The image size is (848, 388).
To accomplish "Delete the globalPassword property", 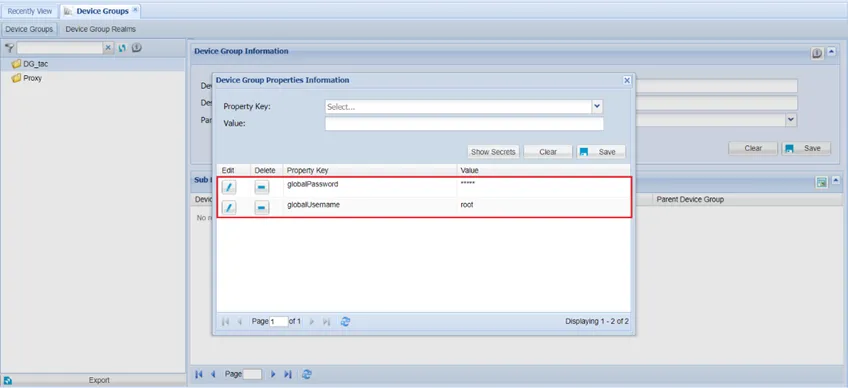I will [x=262, y=187].
